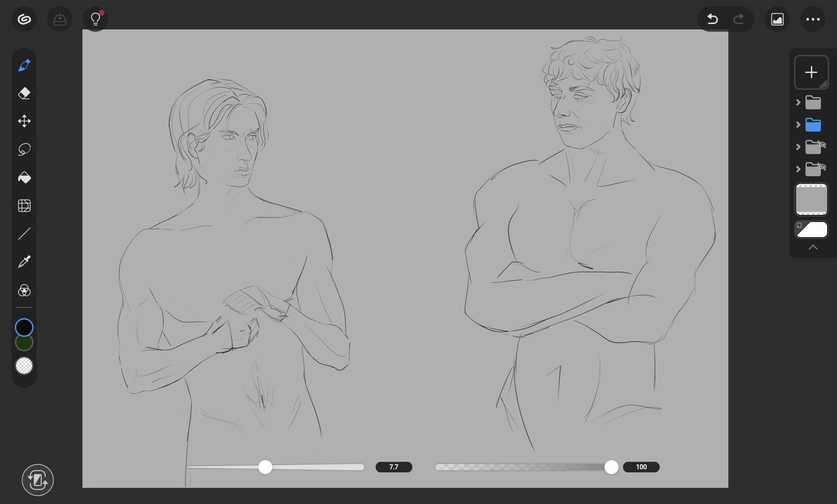Image resolution: width=837 pixels, height=504 pixels.
Task: Select the straight line ruler tool
Action: (24, 233)
